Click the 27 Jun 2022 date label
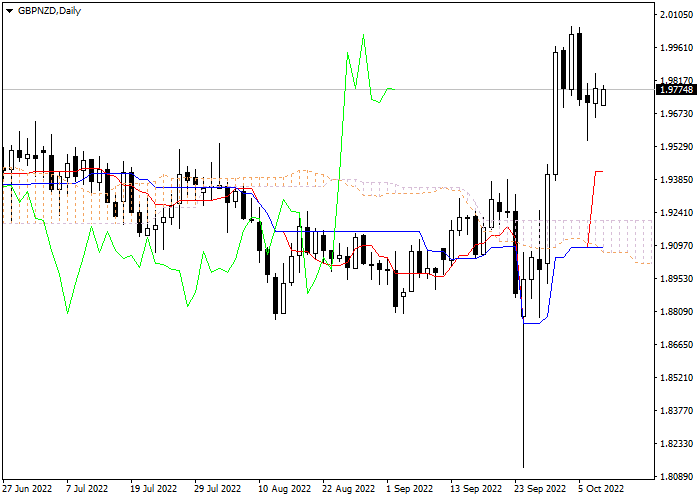 click(27, 489)
